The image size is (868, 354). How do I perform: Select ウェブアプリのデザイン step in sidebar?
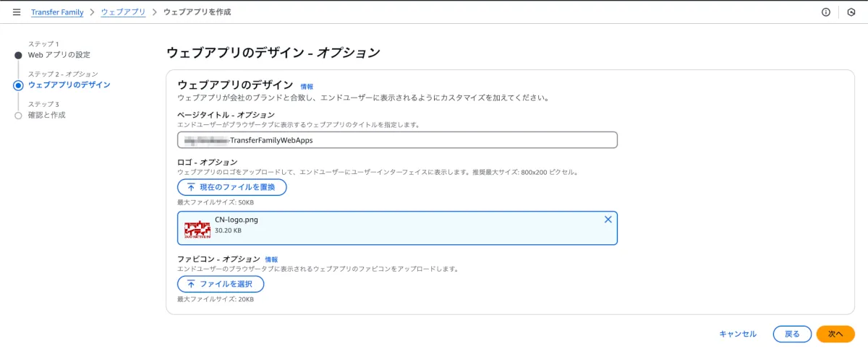pyautogui.click(x=69, y=85)
